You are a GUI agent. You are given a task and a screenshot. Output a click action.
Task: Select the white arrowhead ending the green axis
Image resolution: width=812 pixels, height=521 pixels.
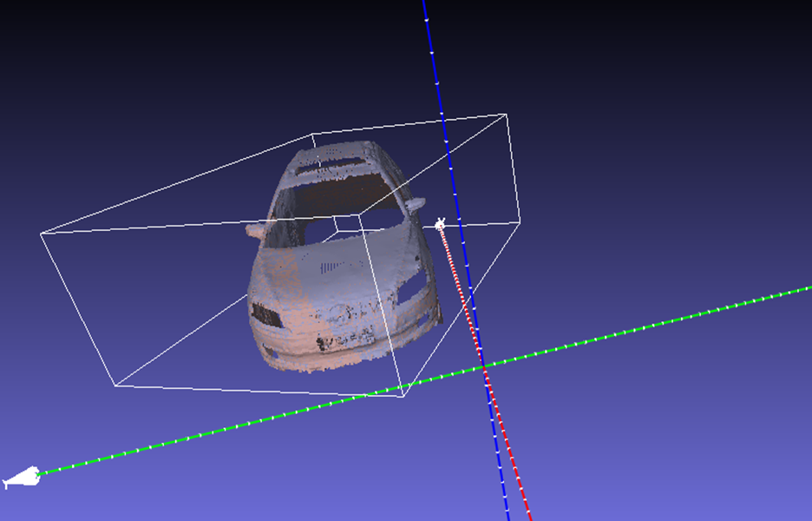22,477
